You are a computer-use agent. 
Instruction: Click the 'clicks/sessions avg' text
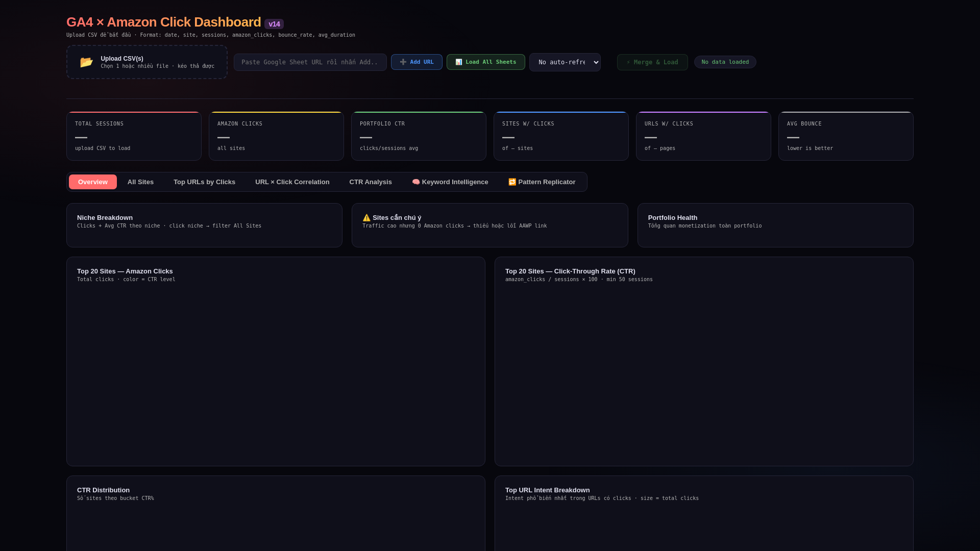389,148
